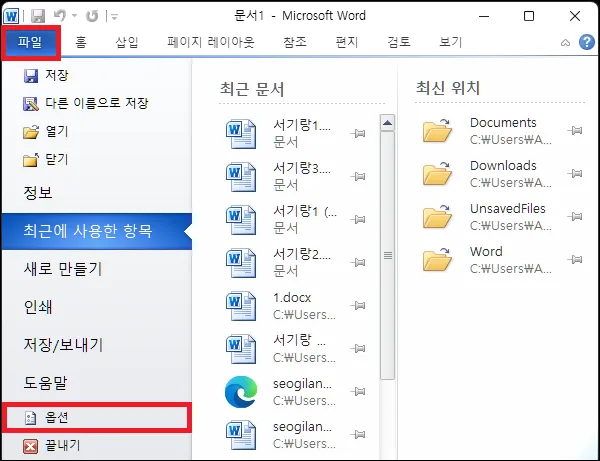Click the Undo arrow in quick access toolbar
The image size is (600, 461).
pyautogui.click(x=60, y=16)
